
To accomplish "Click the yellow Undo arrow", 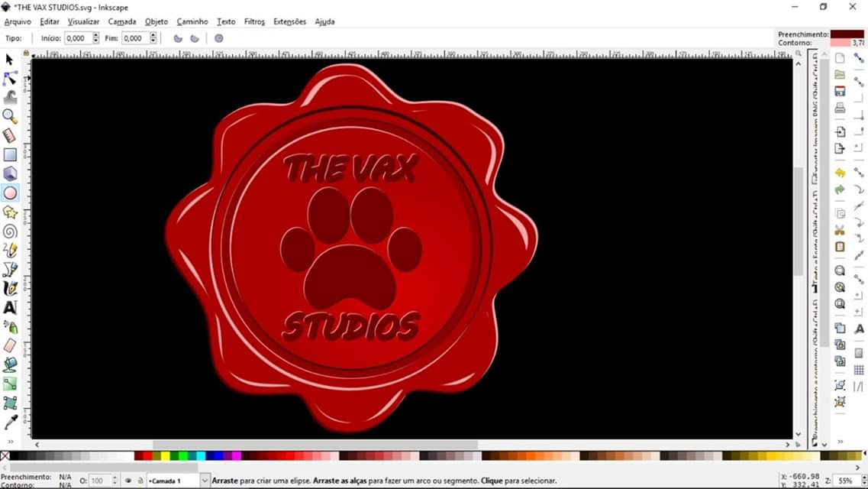I will point(840,173).
